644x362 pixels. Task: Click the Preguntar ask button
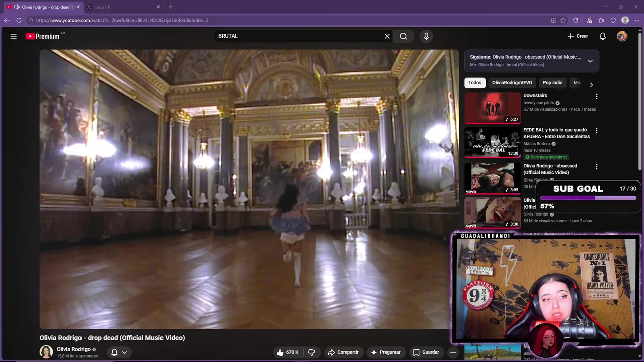pos(385,352)
